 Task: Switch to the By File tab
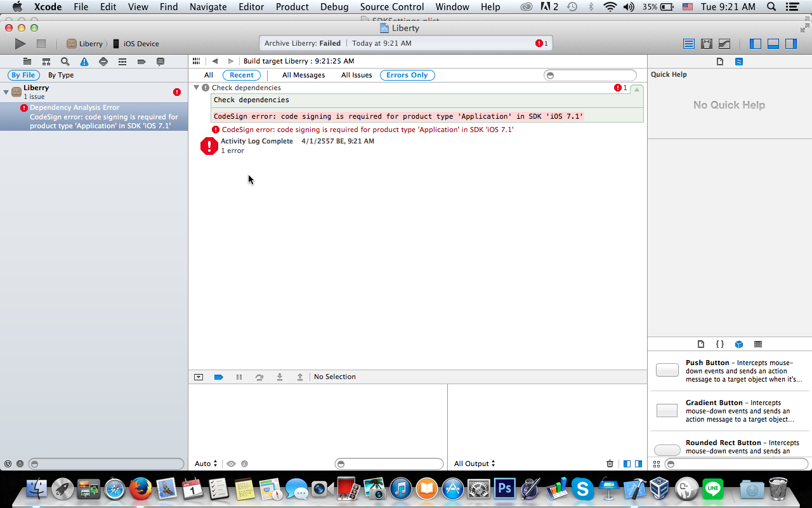(23, 75)
